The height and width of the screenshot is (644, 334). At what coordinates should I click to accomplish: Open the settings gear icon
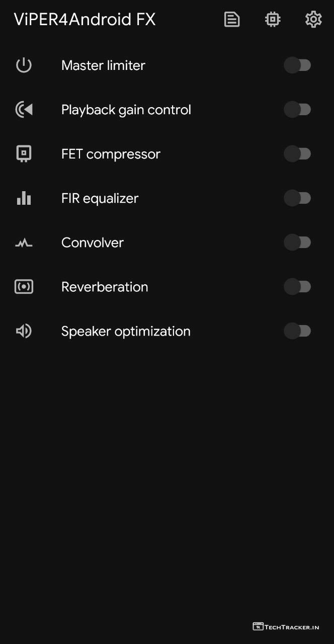tap(313, 20)
